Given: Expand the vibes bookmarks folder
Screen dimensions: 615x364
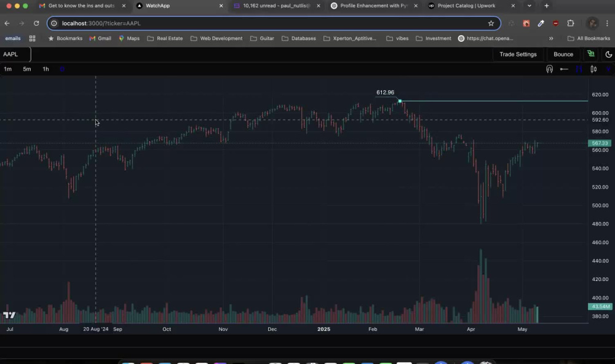Looking at the screenshot, I should [397, 39].
